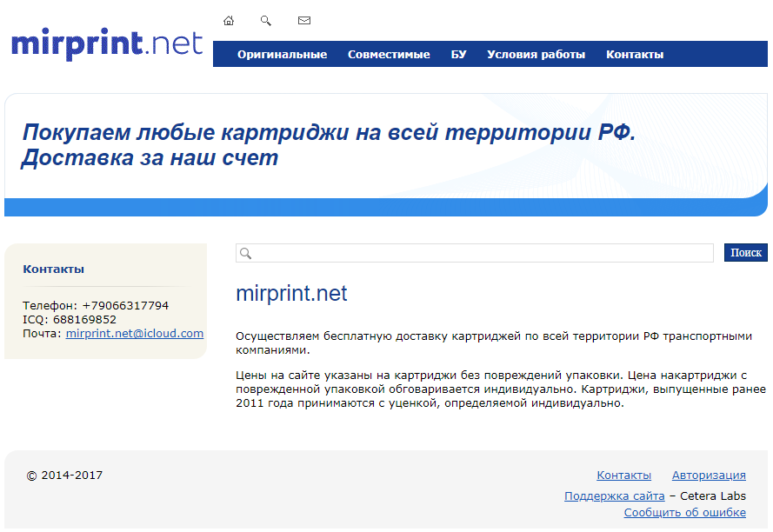Open the Совместимые menu item
The width and height of the screenshot is (773, 532).
[x=389, y=54]
